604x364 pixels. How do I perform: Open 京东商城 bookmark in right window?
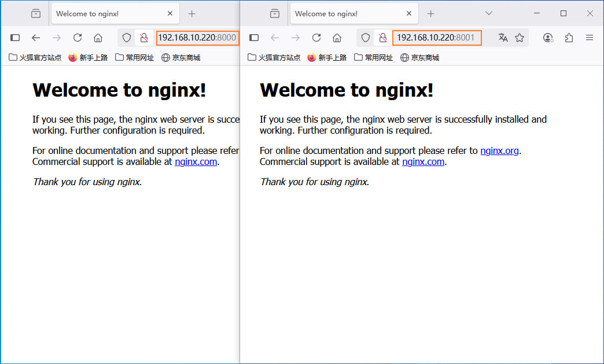[x=420, y=58]
